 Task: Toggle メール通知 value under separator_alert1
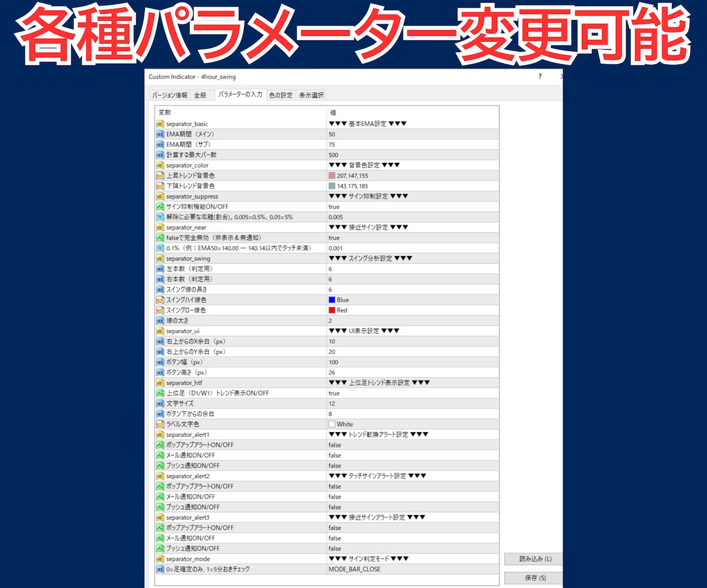tap(413, 455)
